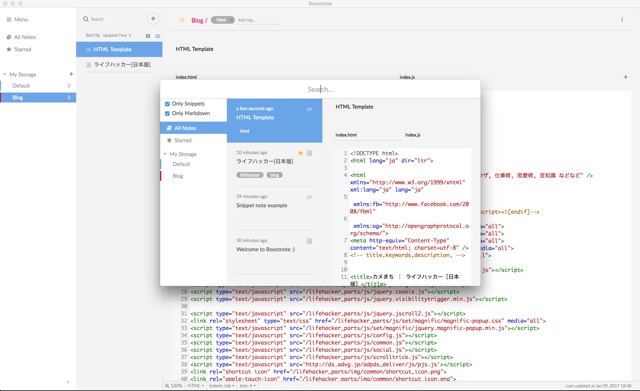Switch note list to expanded view icon
640x391 pixels.
148,36
